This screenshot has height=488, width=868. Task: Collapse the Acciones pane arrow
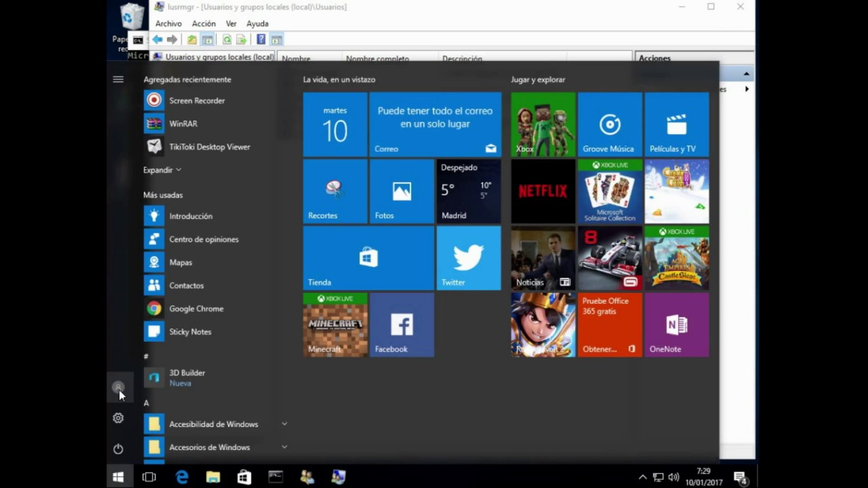coord(746,73)
